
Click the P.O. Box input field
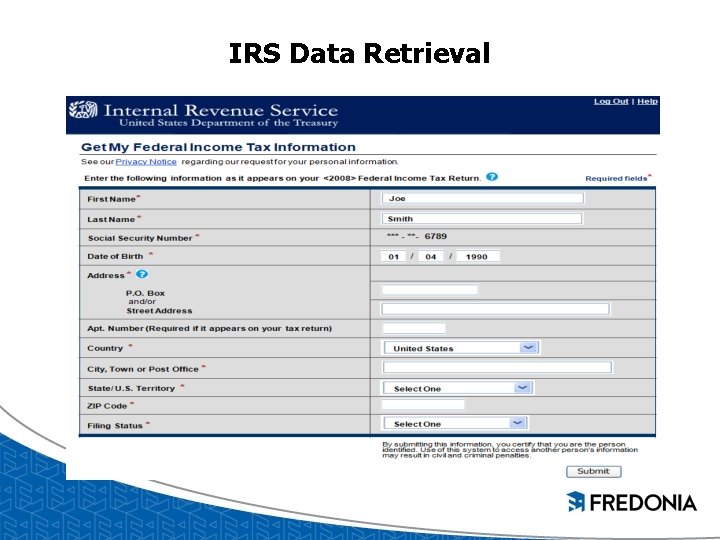pos(430,290)
